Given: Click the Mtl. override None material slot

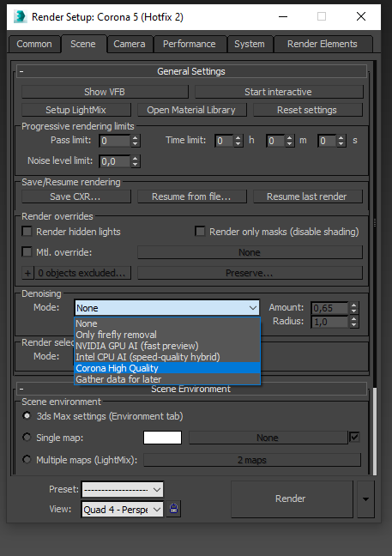Looking at the screenshot, I should [x=250, y=252].
